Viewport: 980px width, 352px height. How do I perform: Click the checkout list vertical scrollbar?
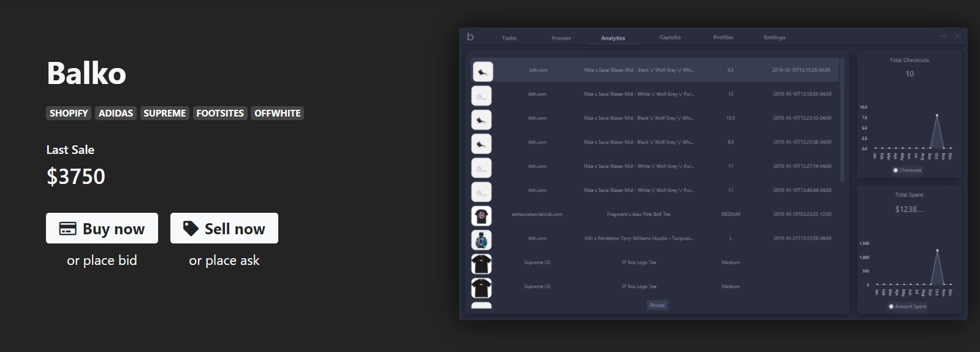click(842, 120)
